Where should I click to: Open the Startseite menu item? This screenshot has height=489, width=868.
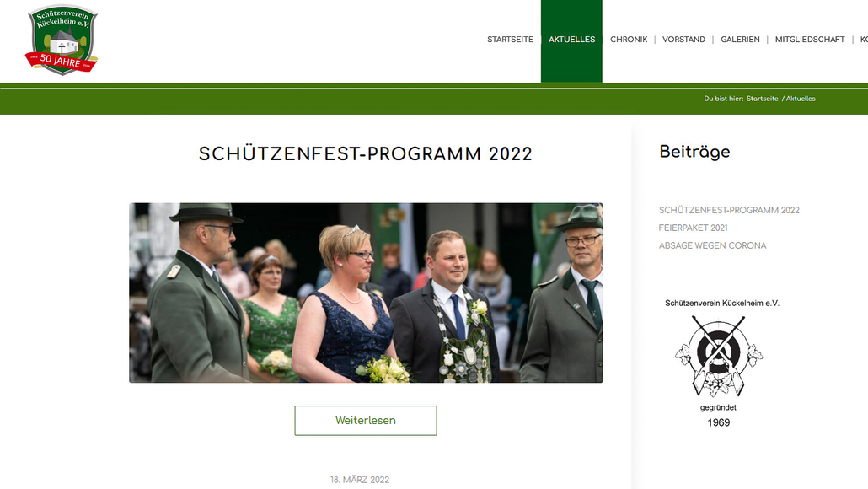pyautogui.click(x=510, y=40)
